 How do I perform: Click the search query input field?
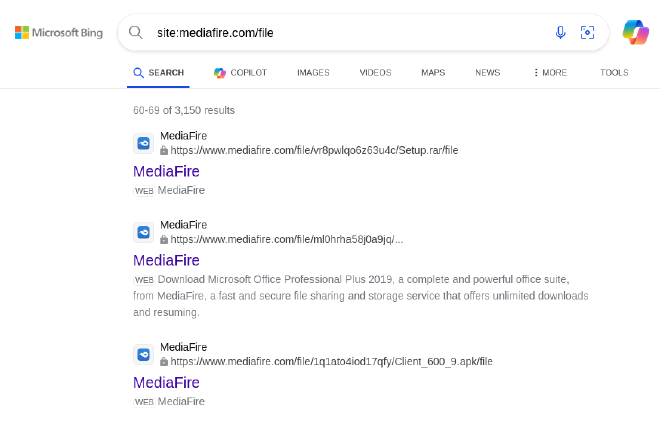tap(349, 32)
